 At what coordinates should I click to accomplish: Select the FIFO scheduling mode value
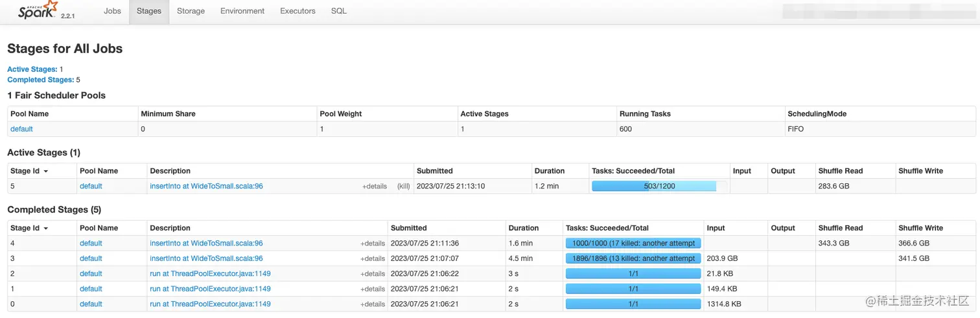[x=796, y=129]
